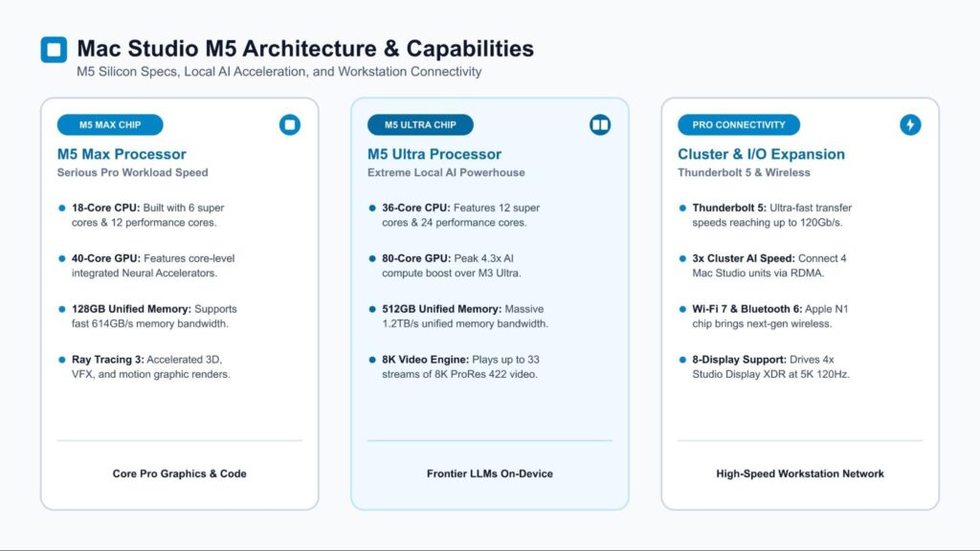Click the Serious Pro Workload Speed subheading
The width and height of the screenshot is (980, 551).
click(132, 172)
